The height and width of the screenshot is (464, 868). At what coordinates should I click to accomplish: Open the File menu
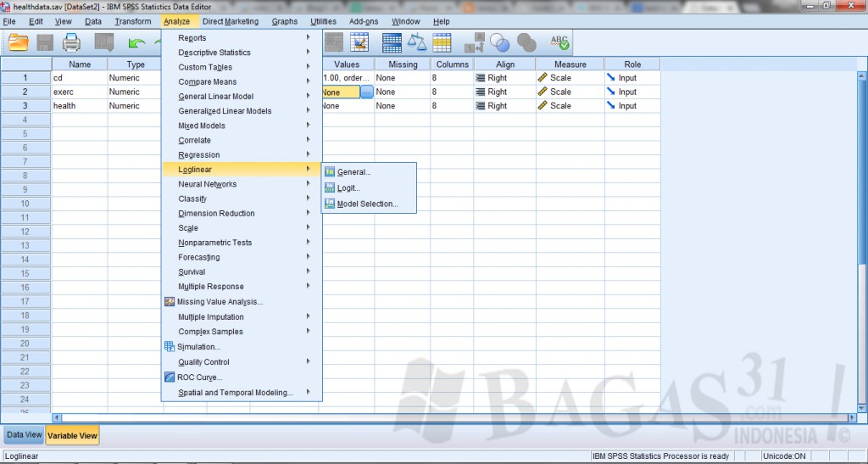pos(9,21)
